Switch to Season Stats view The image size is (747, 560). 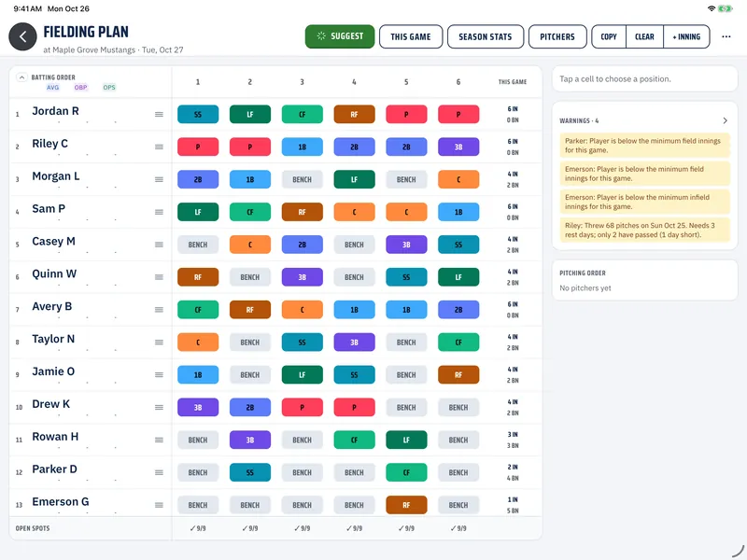(486, 36)
